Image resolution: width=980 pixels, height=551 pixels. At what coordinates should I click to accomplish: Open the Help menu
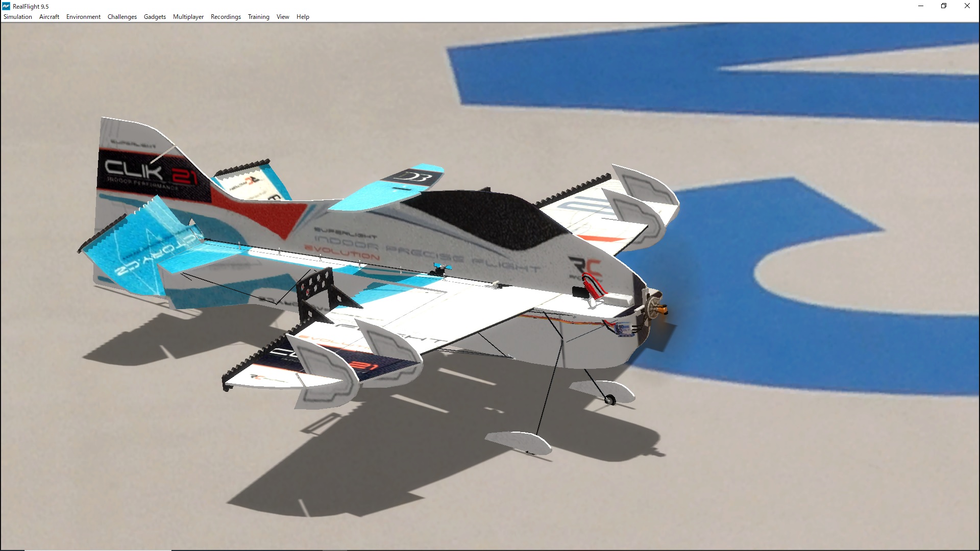(303, 17)
